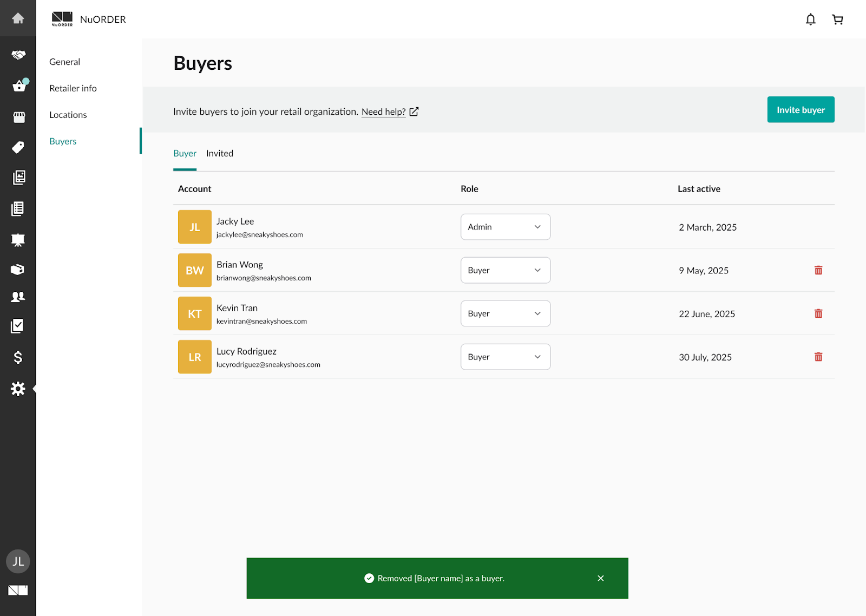Open the handshake connections icon
866x616 pixels.
[x=18, y=55]
